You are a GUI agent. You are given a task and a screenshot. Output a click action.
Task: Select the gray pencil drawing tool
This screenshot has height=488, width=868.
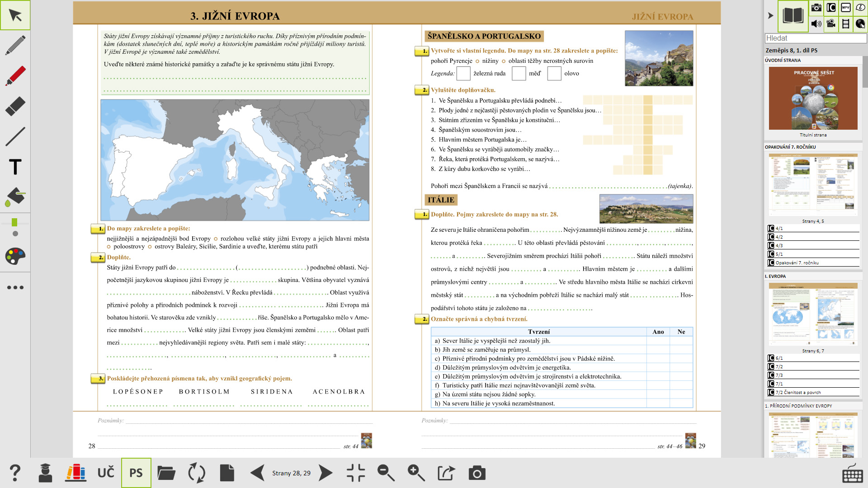[x=15, y=45]
